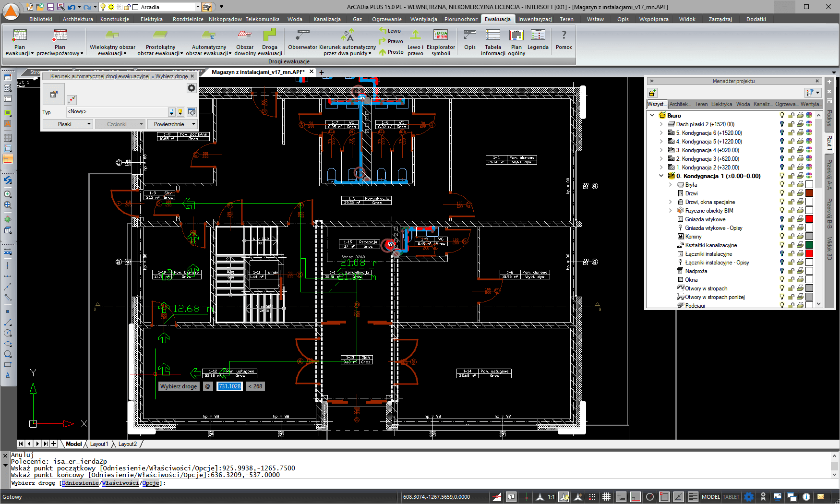This screenshot has height=504, width=840.
Task: Select Prostokątny obszar ewakuacji tool
Action: [x=160, y=42]
